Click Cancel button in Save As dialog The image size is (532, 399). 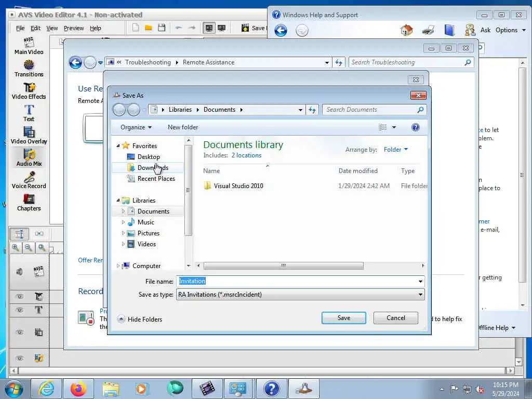tap(395, 318)
